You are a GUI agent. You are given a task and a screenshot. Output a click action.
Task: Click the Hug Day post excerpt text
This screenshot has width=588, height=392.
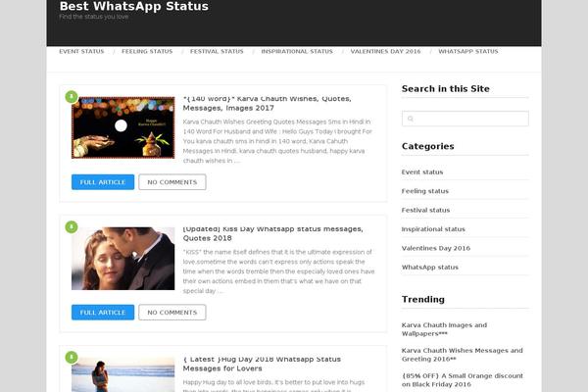click(273, 386)
